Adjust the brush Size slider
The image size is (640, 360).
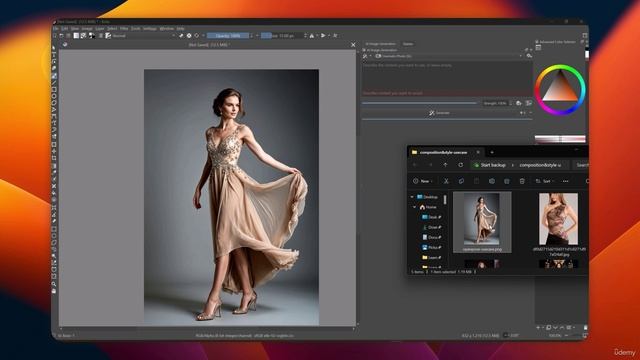tap(282, 36)
